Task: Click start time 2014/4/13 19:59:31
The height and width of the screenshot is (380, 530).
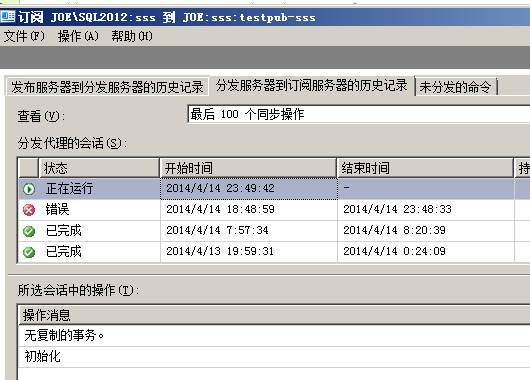Action: (x=220, y=251)
